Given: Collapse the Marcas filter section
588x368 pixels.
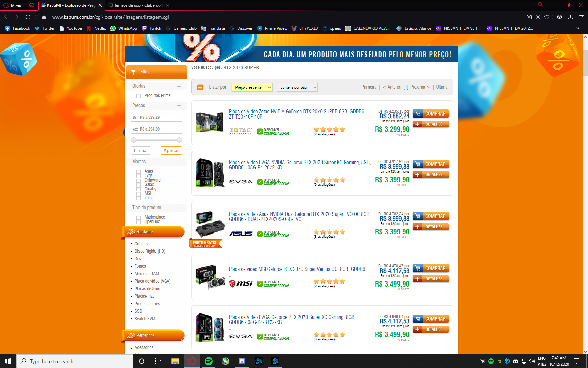Looking at the screenshot, I should click(179, 162).
